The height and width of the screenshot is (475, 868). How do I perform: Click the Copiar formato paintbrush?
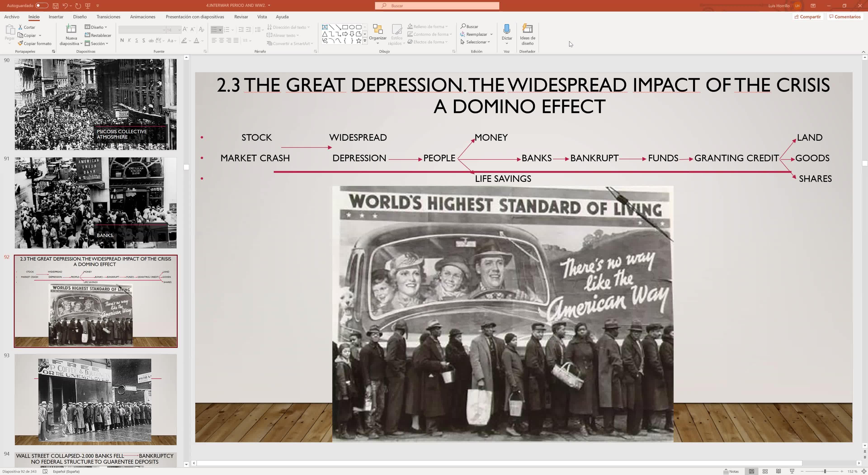tap(35, 43)
